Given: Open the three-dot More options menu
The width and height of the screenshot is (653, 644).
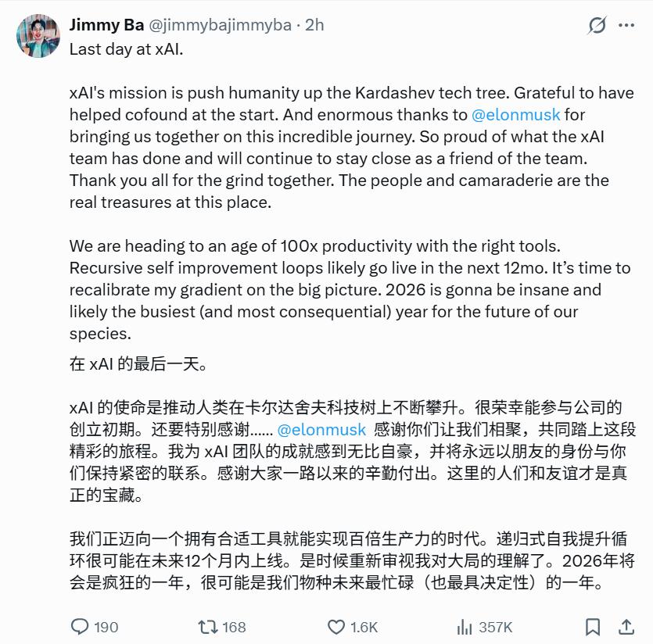Looking at the screenshot, I should 626,25.
